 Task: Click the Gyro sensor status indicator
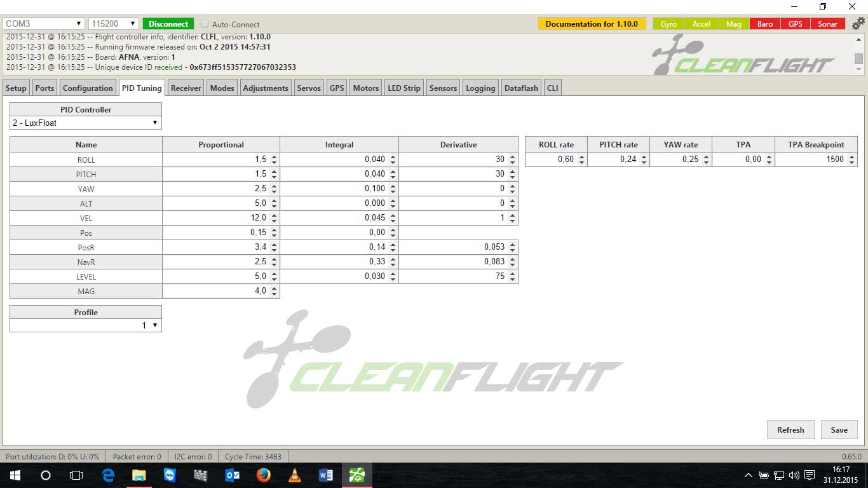coord(668,24)
